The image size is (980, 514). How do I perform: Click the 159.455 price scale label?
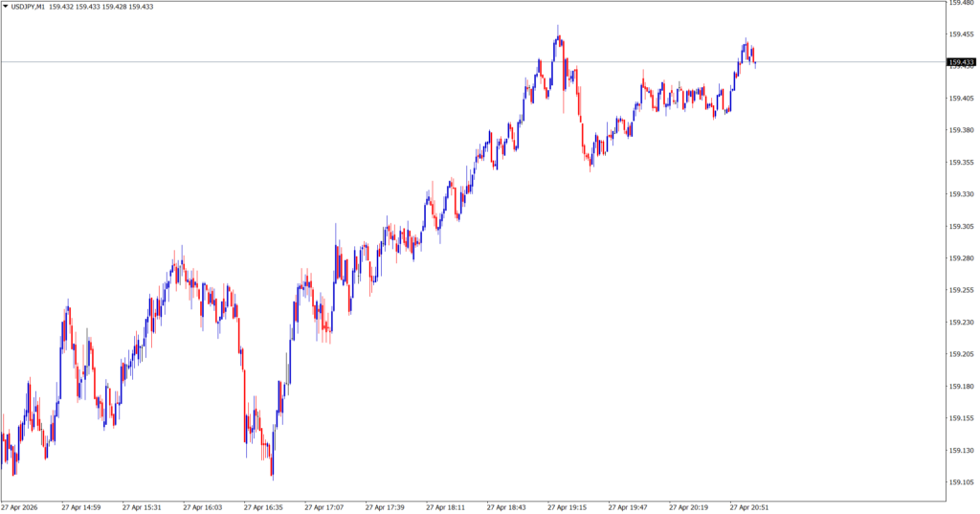point(960,34)
